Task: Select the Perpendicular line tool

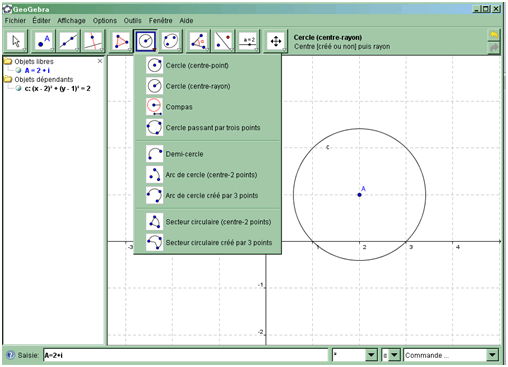Action: pos(93,41)
